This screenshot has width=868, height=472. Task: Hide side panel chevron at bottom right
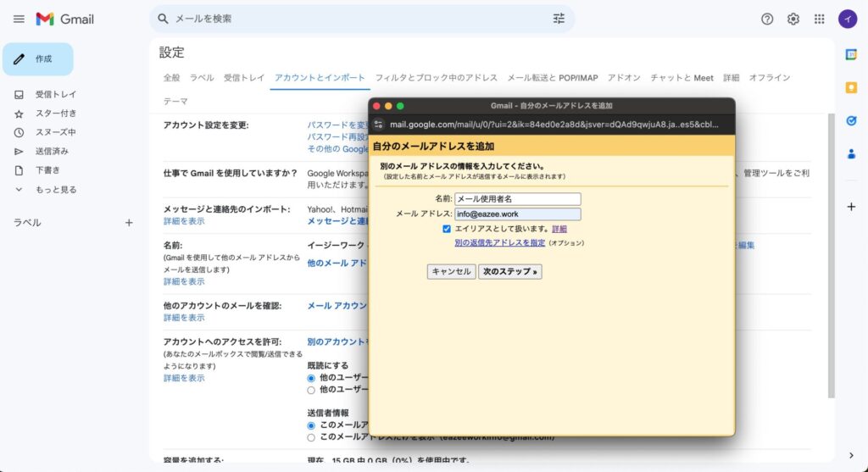click(851, 455)
